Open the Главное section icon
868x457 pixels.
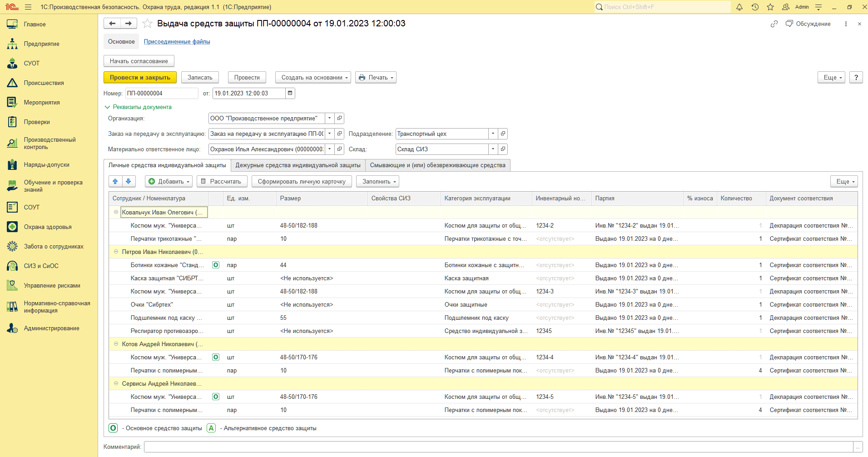coord(12,24)
